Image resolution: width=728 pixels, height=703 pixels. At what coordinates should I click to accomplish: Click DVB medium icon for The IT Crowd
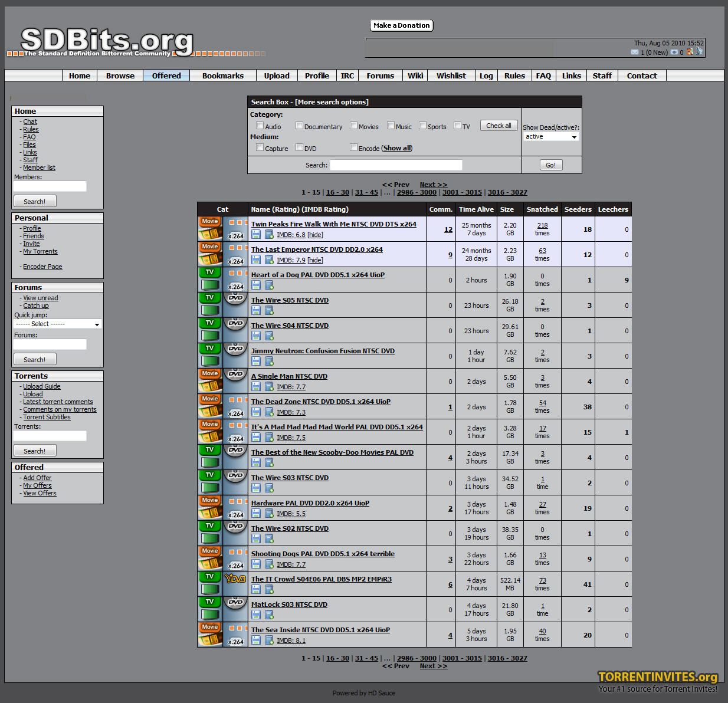click(235, 584)
